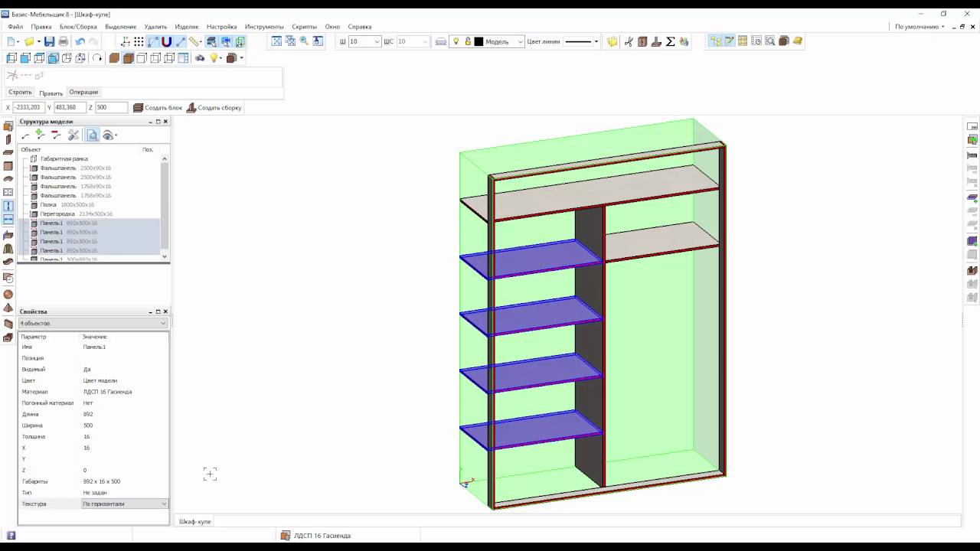980x551 pixels.
Task: Click the zoom magnifier icon
Action: coord(304,41)
